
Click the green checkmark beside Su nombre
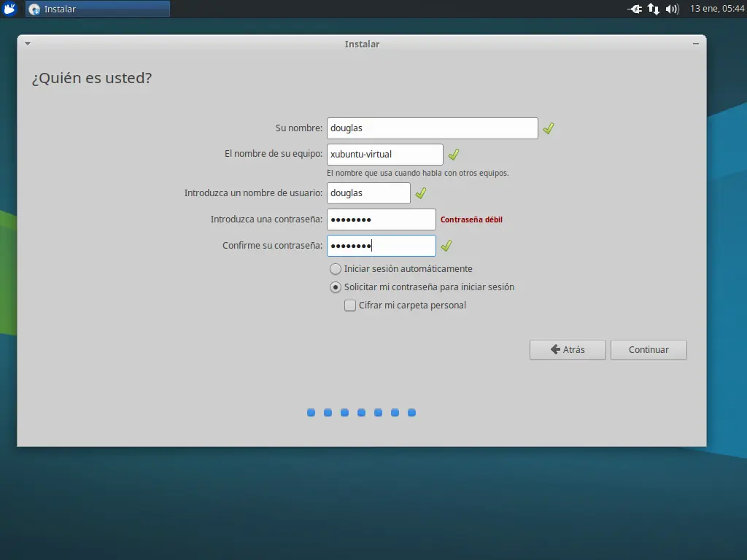549,128
